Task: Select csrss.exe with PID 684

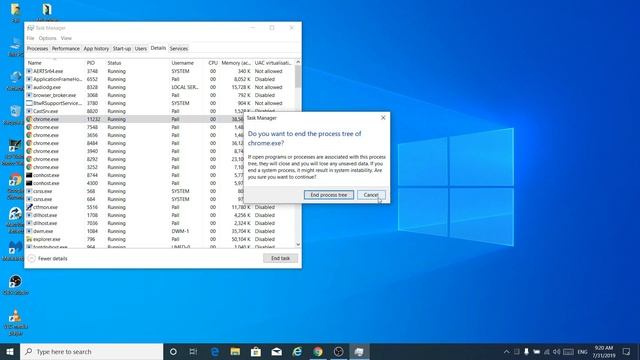Action: 135,199
